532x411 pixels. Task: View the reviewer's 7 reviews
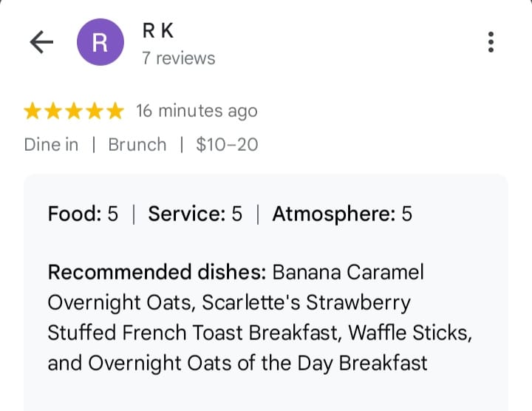[179, 58]
